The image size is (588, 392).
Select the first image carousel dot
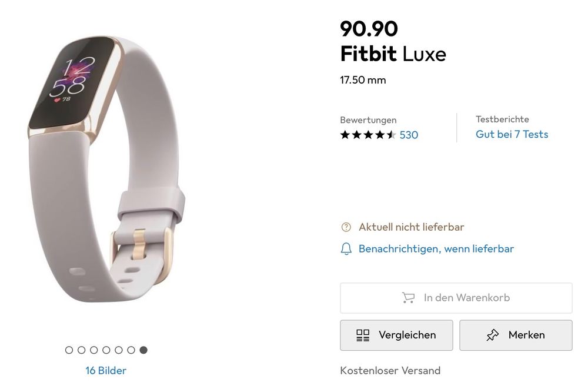click(69, 350)
